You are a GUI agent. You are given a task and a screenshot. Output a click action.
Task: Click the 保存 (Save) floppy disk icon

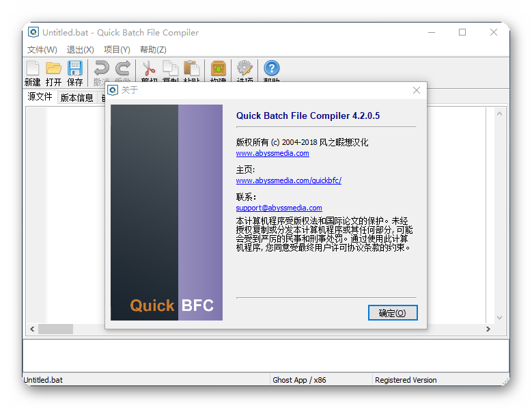tap(74, 69)
